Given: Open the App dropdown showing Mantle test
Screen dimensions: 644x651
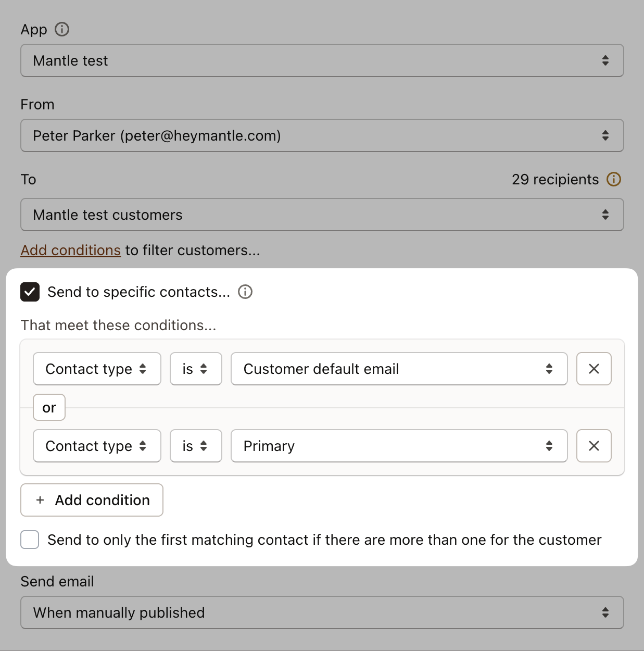Looking at the screenshot, I should pos(322,60).
